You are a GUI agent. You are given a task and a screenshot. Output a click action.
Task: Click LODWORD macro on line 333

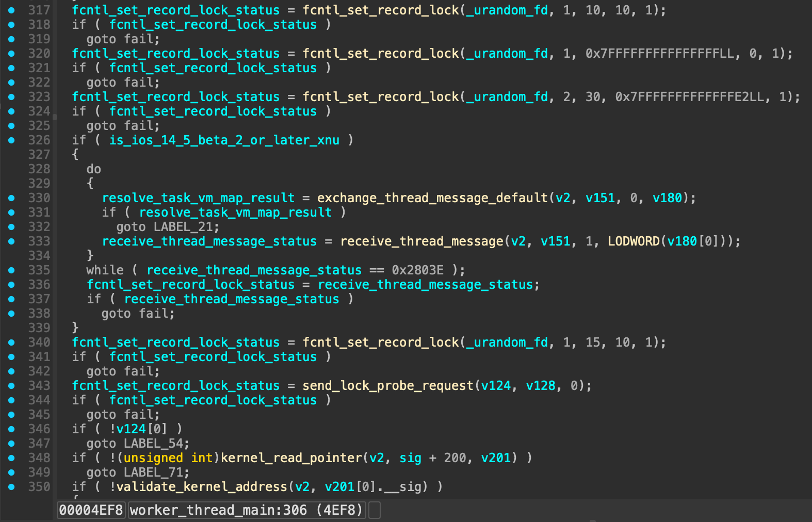634,241
